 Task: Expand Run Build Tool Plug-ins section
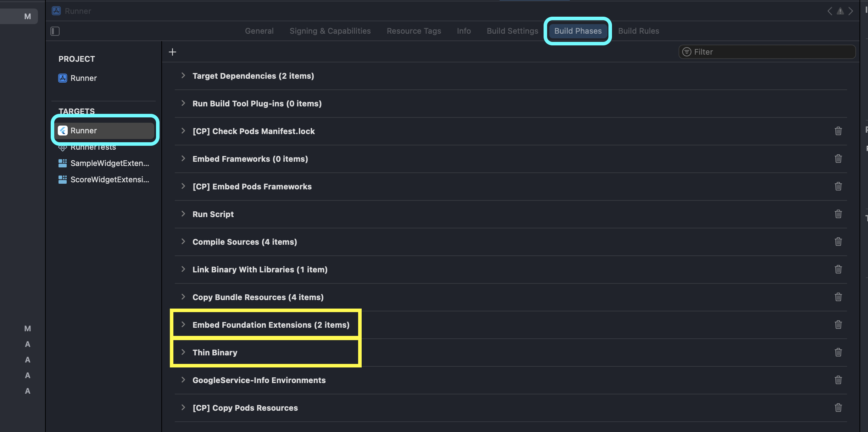point(183,103)
